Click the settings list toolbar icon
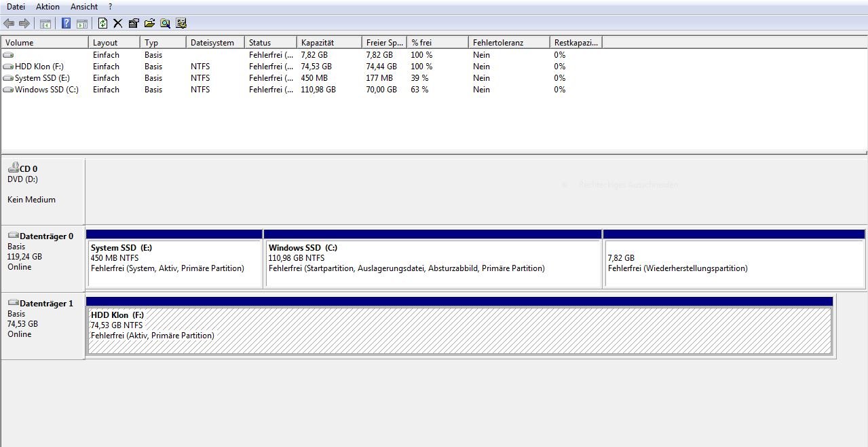 click(181, 24)
